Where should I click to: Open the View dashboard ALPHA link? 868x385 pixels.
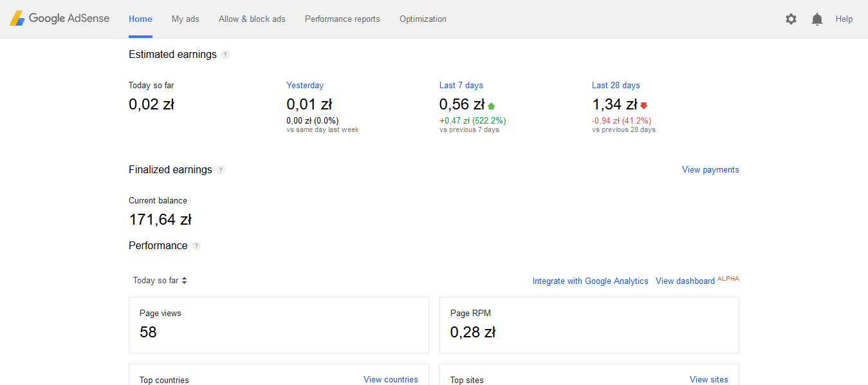[697, 280]
